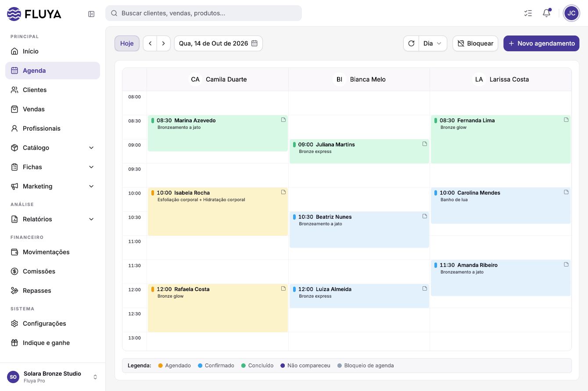Open the JC user avatar menu
This screenshot has width=588, height=391.
coord(571,13)
